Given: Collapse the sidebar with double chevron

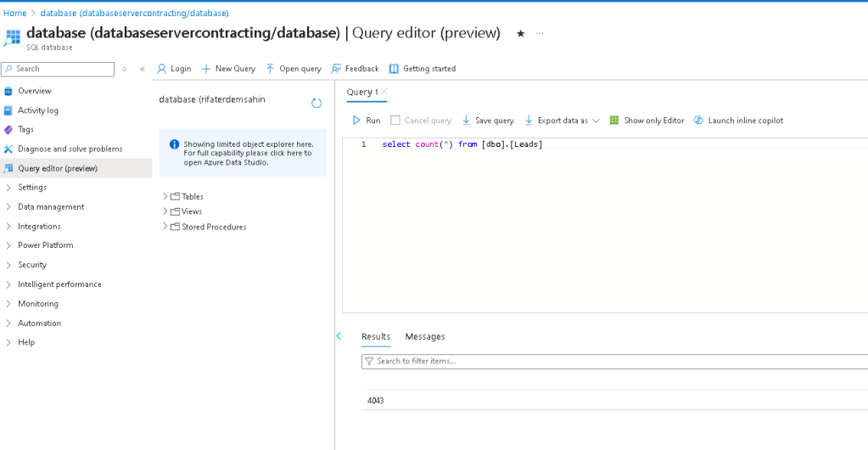Looking at the screenshot, I should click(x=143, y=70).
